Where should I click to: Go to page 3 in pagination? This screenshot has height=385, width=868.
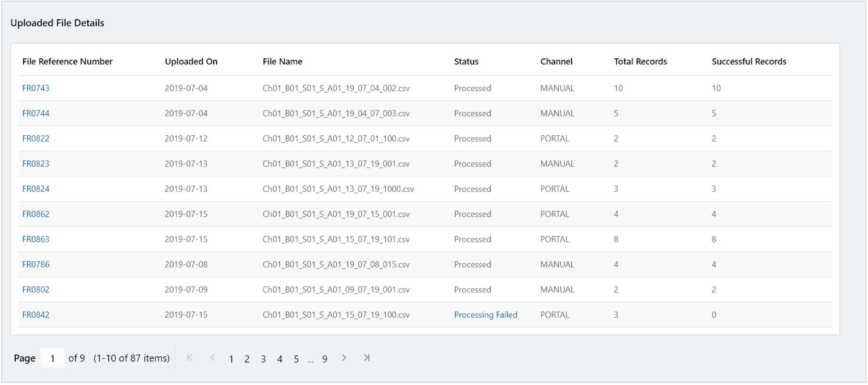(x=263, y=359)
